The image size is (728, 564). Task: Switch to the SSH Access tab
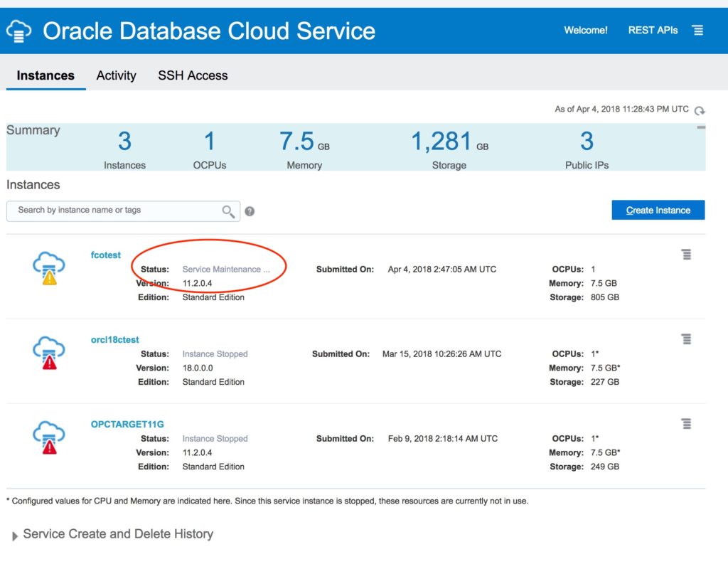[193, 75]
